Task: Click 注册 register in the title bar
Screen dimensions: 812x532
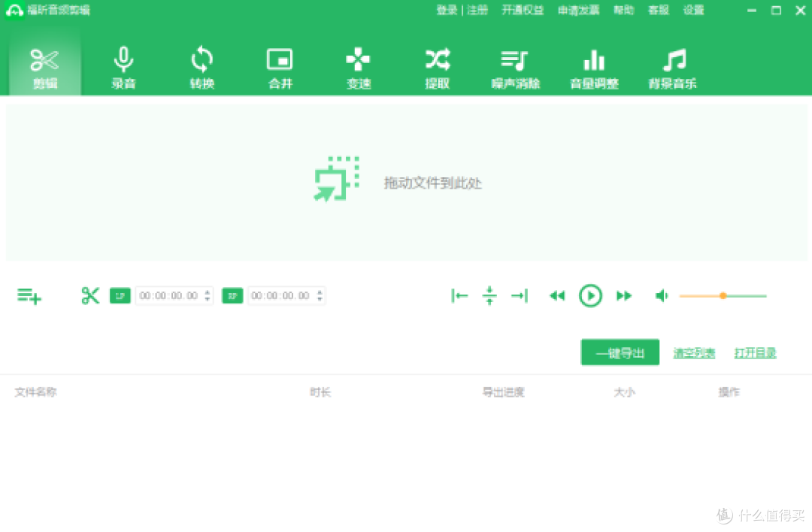Action: tap(477, 10)
